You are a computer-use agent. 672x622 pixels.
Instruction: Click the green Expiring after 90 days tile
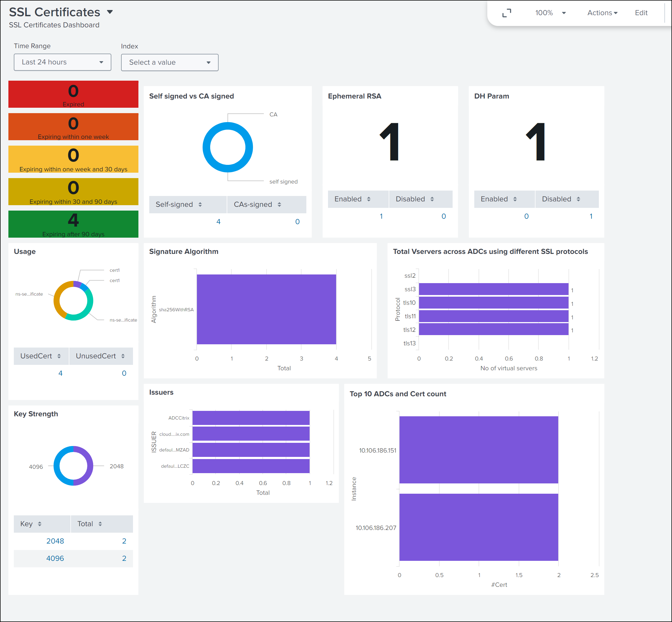point(73,224)
